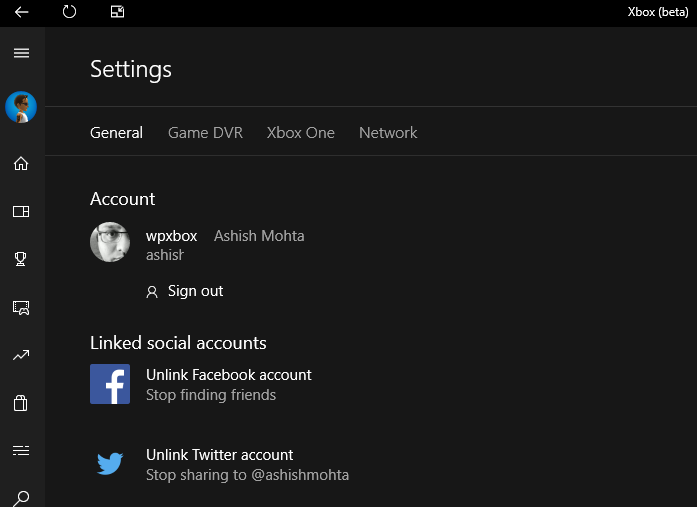This screenshot has height=507, width=697.
Task: Click Stop sharing to @ashishmohta text
Action: (248, 475)
